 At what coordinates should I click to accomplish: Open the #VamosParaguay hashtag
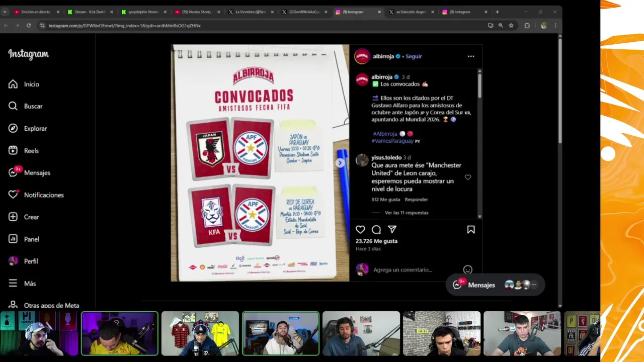(x=393, y=141)
